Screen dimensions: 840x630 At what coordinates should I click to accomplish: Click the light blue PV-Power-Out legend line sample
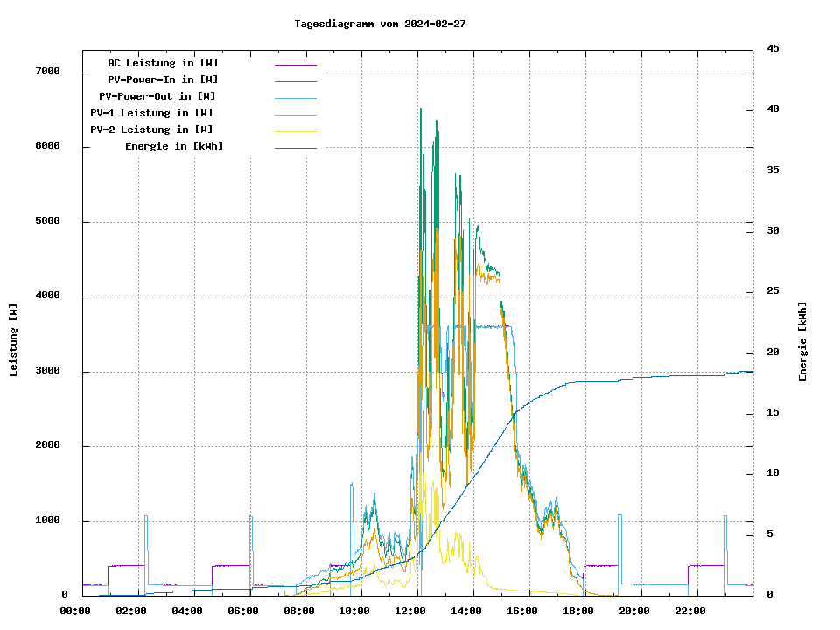coord(295,97)
